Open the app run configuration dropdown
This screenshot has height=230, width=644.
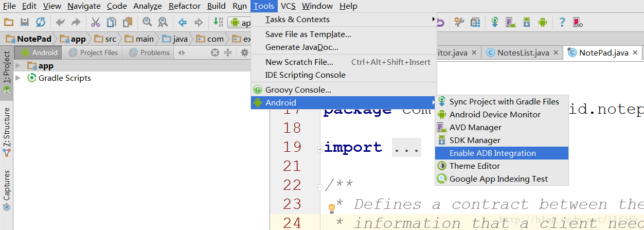[240, 23]
